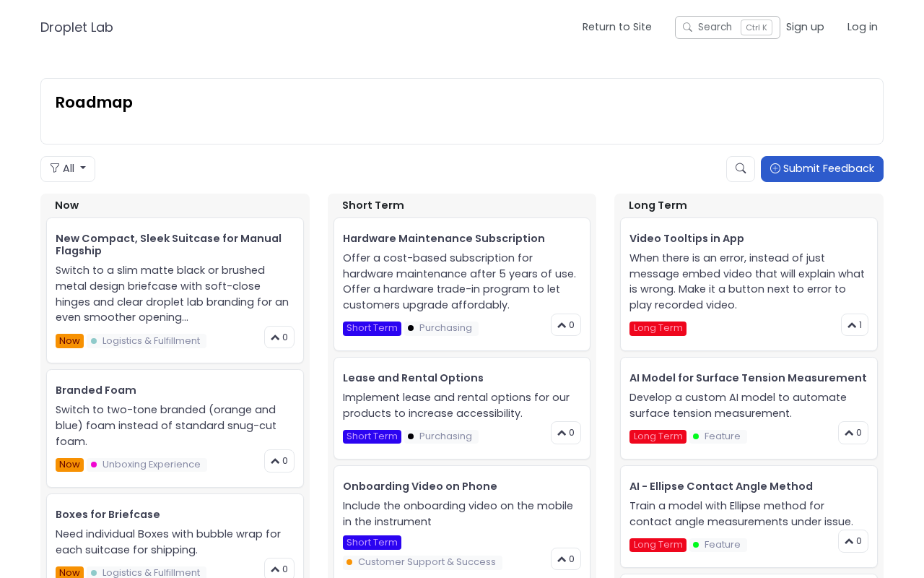Click the roadmap search magnifier icon

point(740,169)
